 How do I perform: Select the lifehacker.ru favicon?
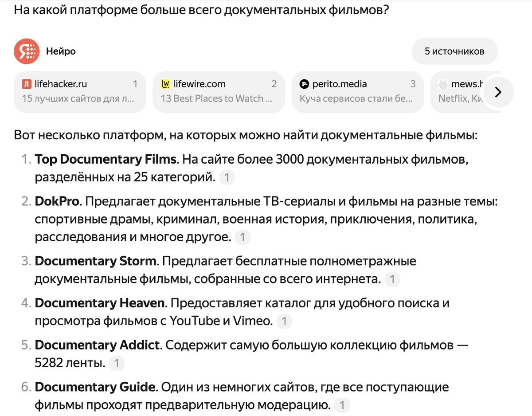26,83
